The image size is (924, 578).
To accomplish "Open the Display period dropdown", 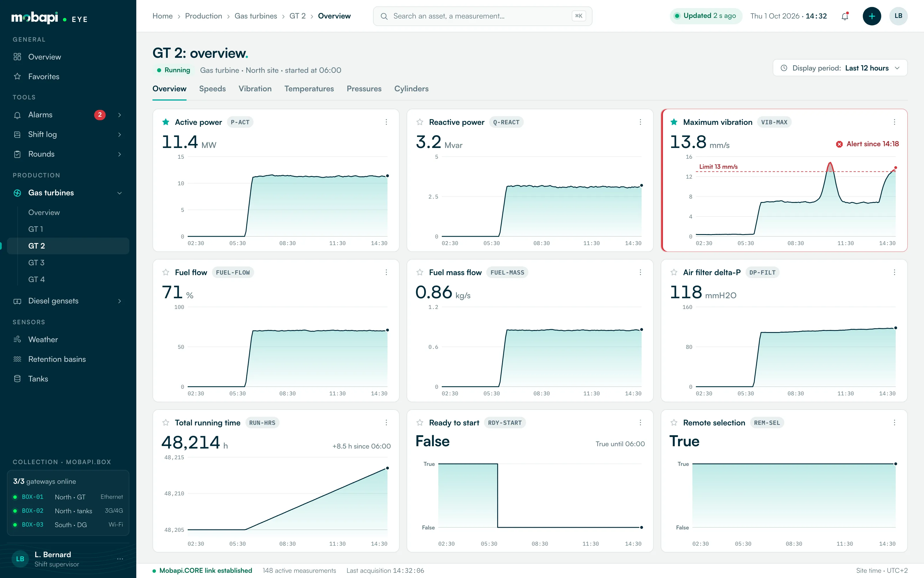I will tap(840, 68).
